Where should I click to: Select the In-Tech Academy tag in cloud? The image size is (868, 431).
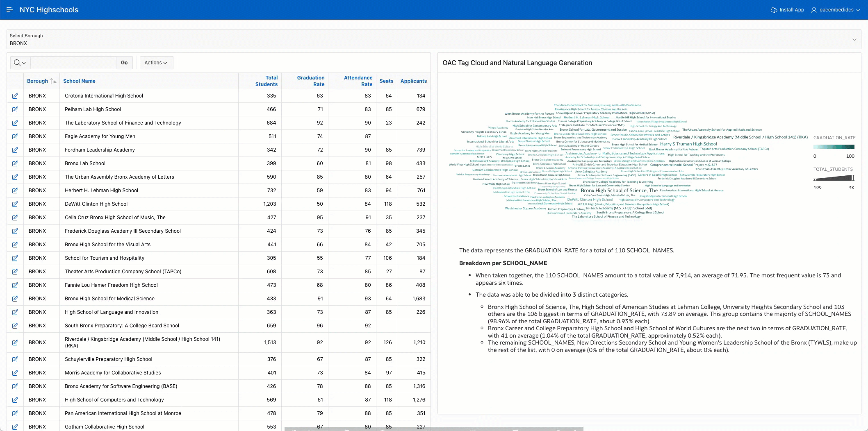pos(619,208)
